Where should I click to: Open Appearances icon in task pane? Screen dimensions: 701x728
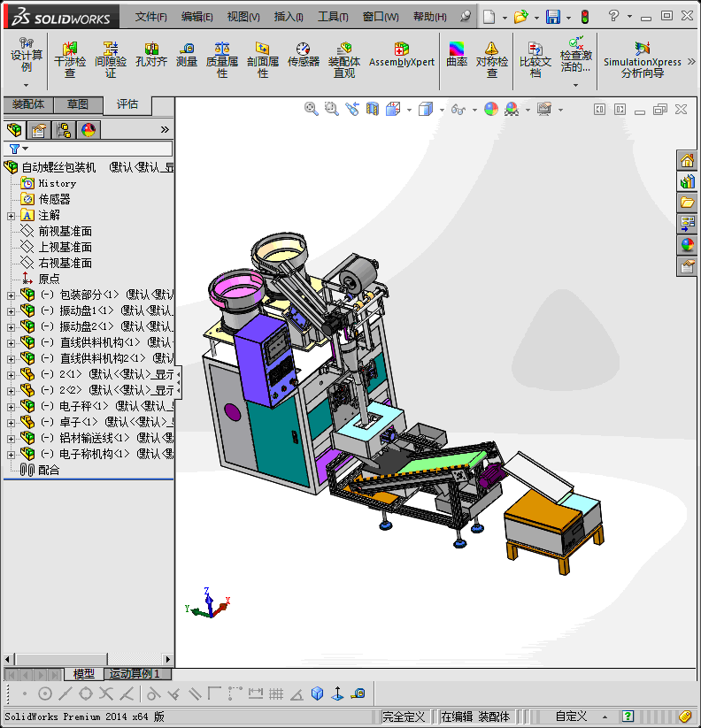tap(687, 245)
